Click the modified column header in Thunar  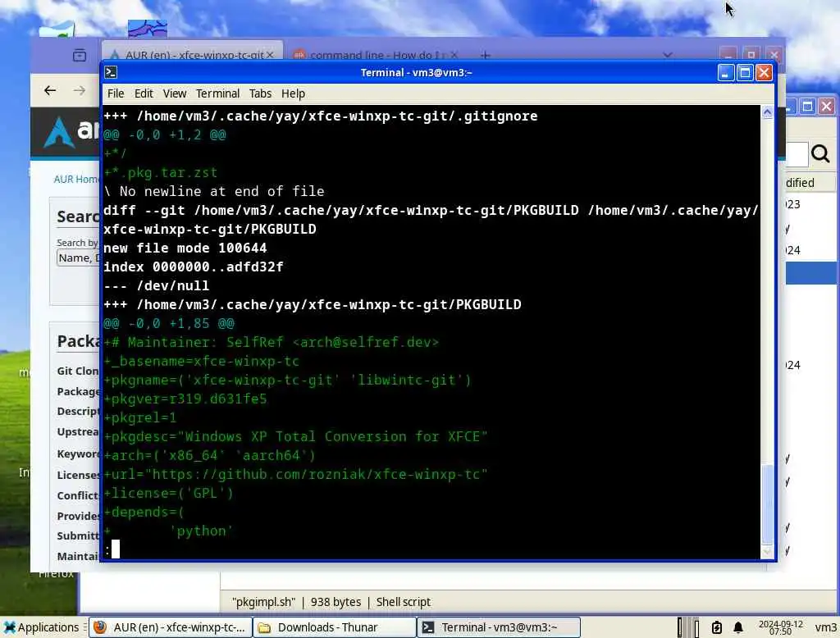pyautogui.click(x=810, y=183)
